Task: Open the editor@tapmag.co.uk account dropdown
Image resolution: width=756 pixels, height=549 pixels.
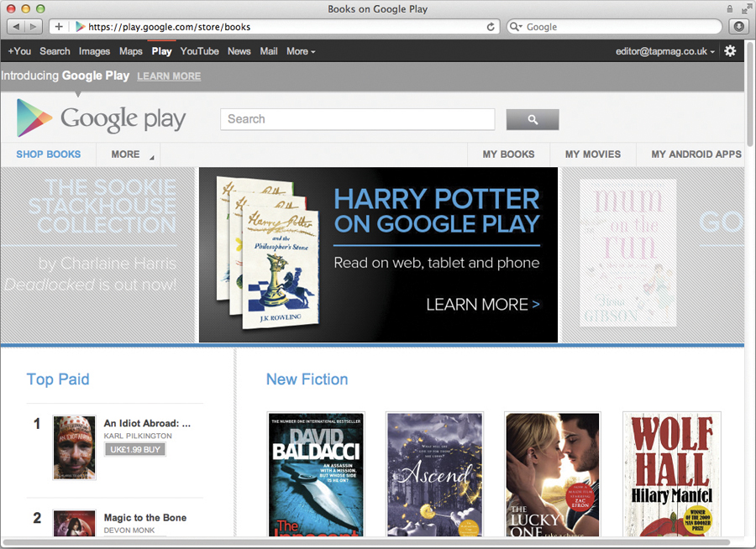Action: [x=665, y=51]
